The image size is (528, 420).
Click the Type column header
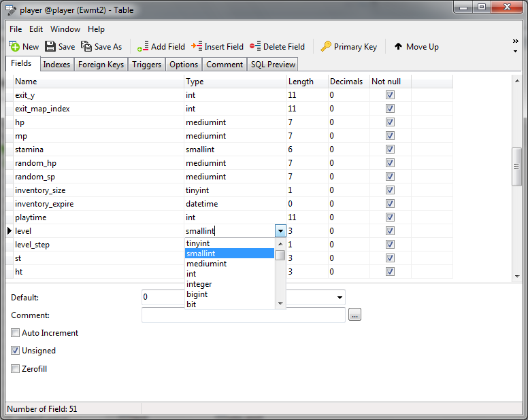click(235, 82)
